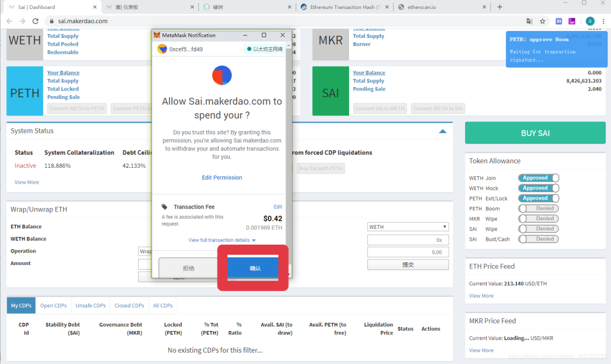This screenshot has width=611, height=364.
Task: Click the 0.00 amount input field
Action: point(407,252)
